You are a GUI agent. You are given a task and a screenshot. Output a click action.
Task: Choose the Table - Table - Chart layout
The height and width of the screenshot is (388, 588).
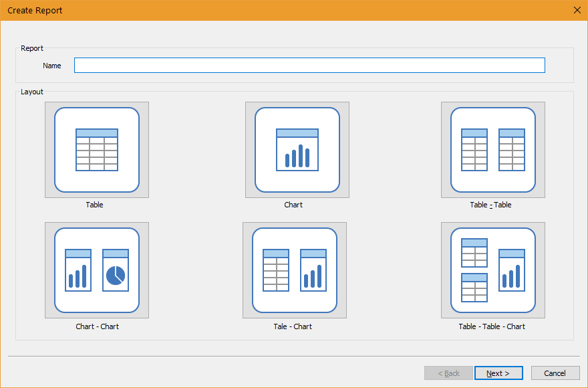(492, 270)
